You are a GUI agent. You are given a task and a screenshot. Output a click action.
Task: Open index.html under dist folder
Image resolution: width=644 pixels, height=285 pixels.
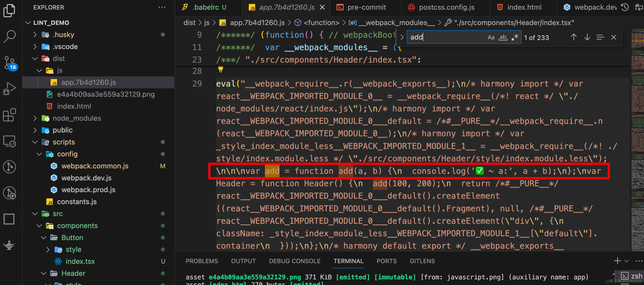(98, 106)
